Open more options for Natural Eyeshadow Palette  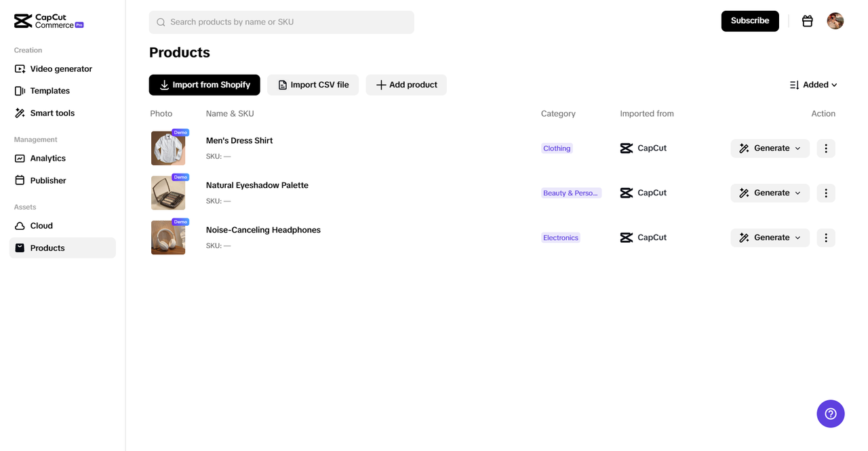(x=825, y=193)
